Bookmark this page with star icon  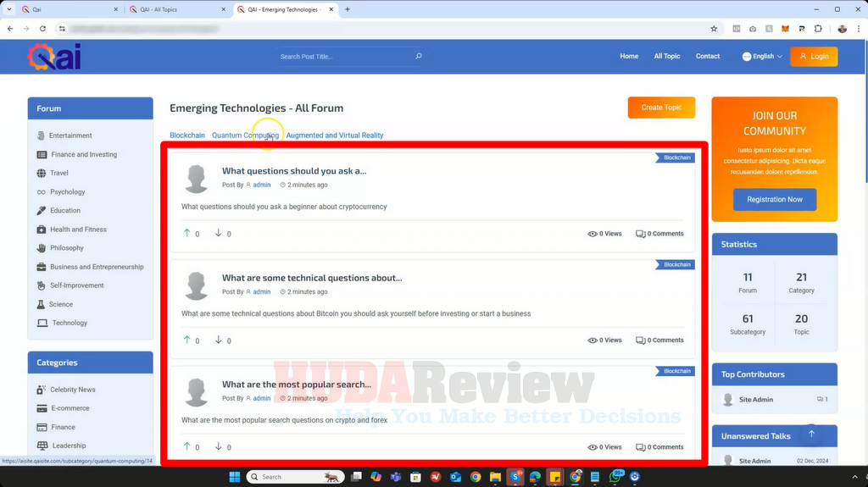pyautogui.click(x=714, y=28)
